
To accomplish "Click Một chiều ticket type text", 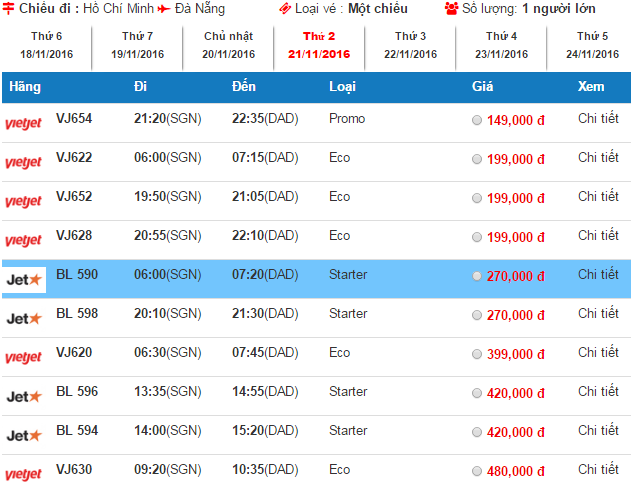I will point(378,8).
